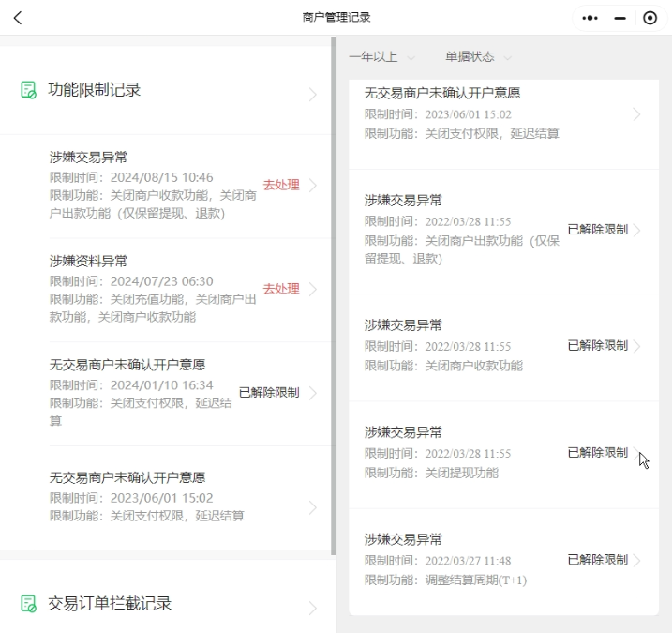The width and height of the screenshot is (672, 633).
Task: Open the 一年以上 time filter dropdown
Action: tap(381, 57)
